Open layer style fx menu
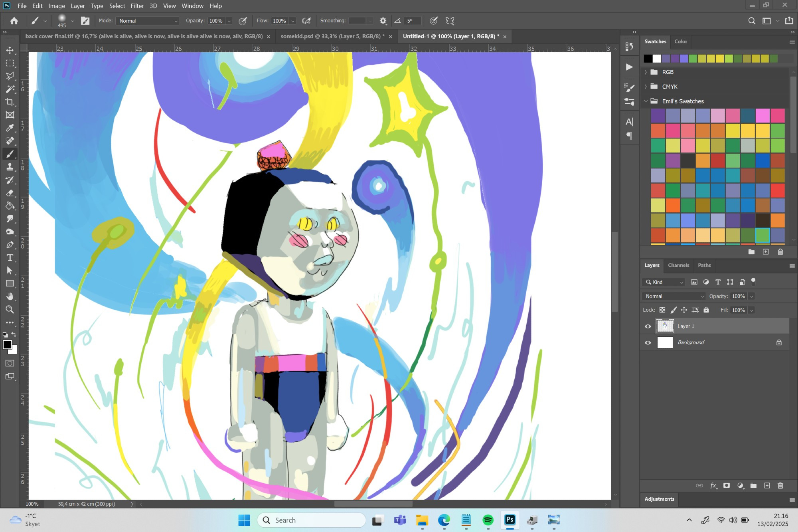 (713, 486)
